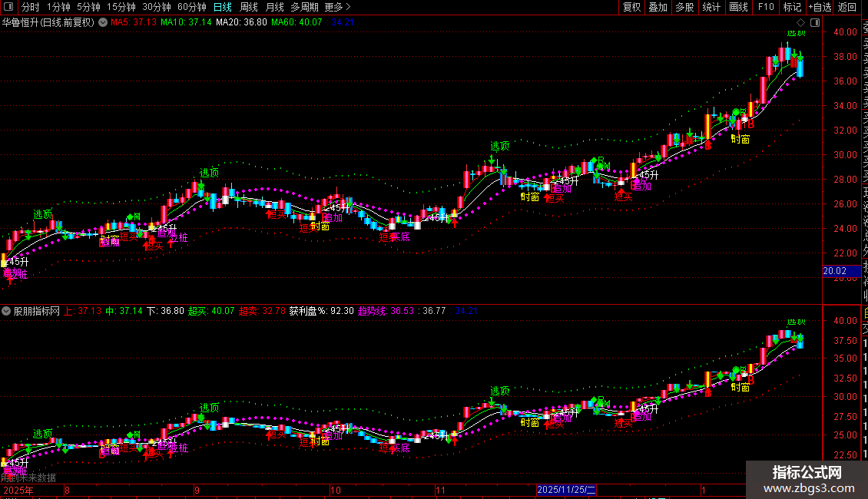868x499 pixels.
Task: Toggle the right side panel icon
Action: coord(815,22)
